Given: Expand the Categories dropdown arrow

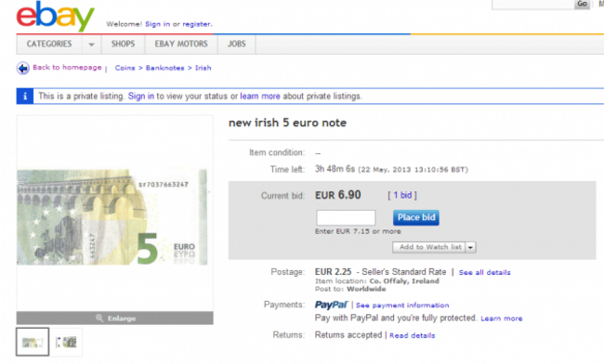Looking at the screenshot, I should tap(91, 45).
